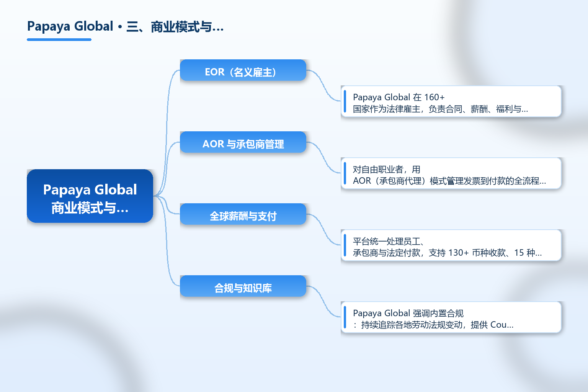This screenshot has width=588, height=392.
Task: Click the EOR(名义雇主) branch node
Action: coord(243,70)
